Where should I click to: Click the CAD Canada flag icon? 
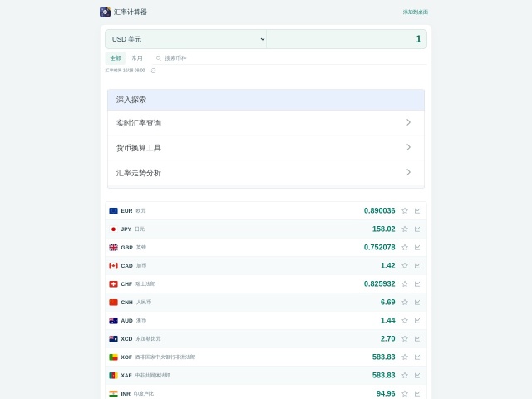113,266
